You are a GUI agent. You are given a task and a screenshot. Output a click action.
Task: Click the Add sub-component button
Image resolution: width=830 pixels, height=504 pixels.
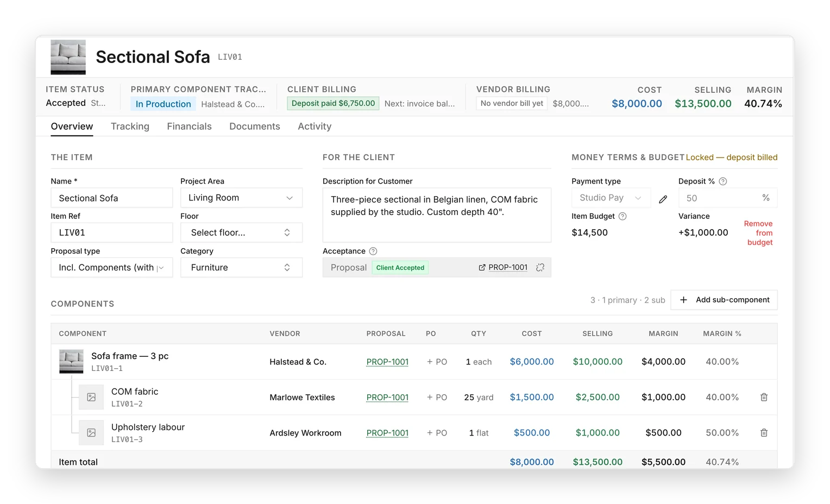tap(724, 300)
